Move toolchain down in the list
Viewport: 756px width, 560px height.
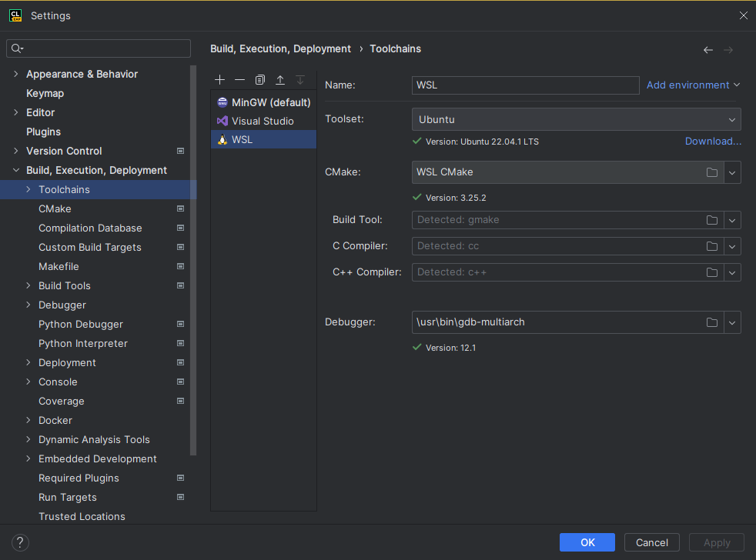(300, 79)
